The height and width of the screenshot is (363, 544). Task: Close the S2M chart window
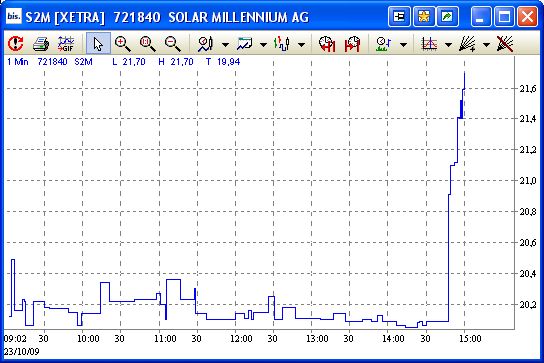click(x=527, y=16)
